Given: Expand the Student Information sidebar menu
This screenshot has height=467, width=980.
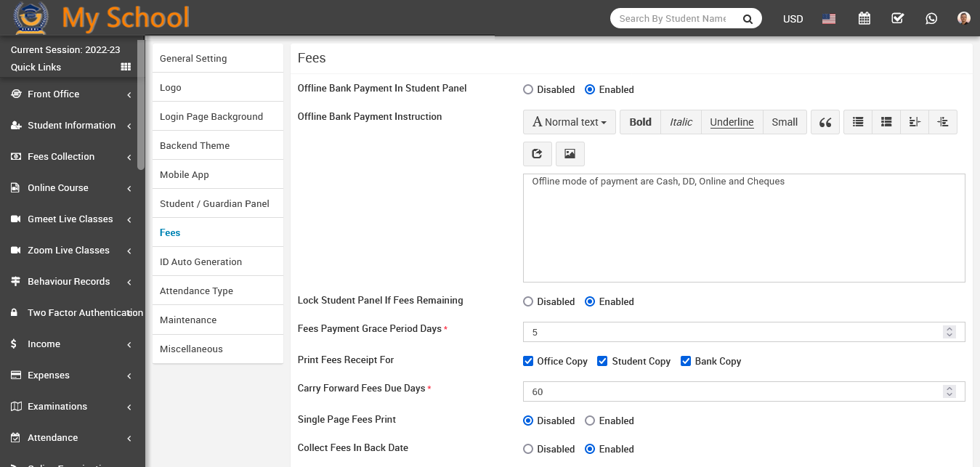Looking at the screenshot, I should (x=71, y=125).
